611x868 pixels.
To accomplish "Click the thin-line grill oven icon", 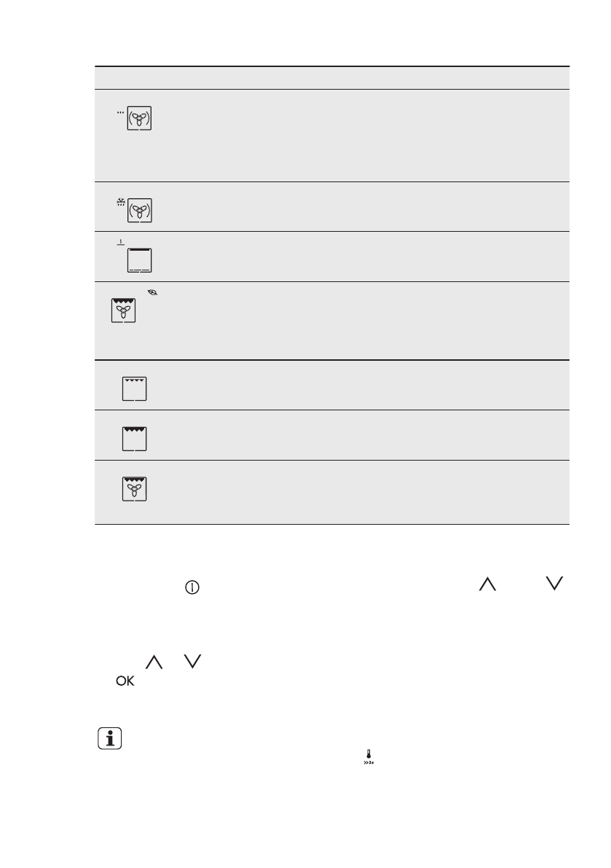I will 135,388.
